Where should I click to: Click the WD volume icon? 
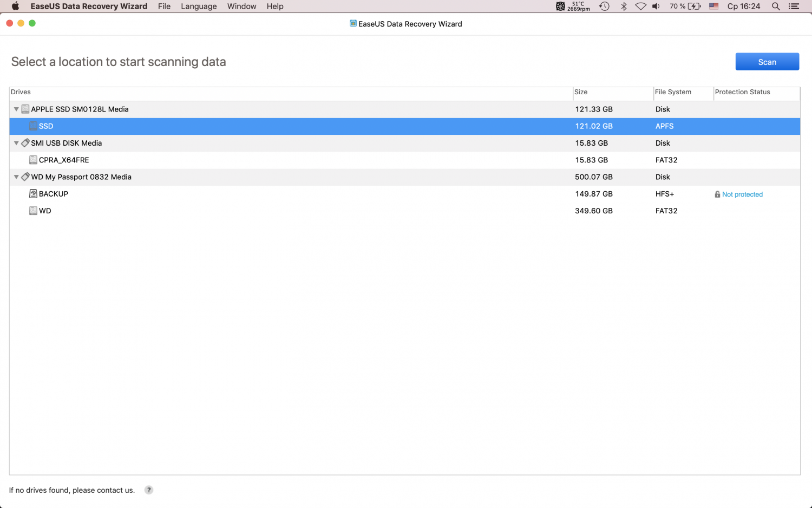click(33, 211)
